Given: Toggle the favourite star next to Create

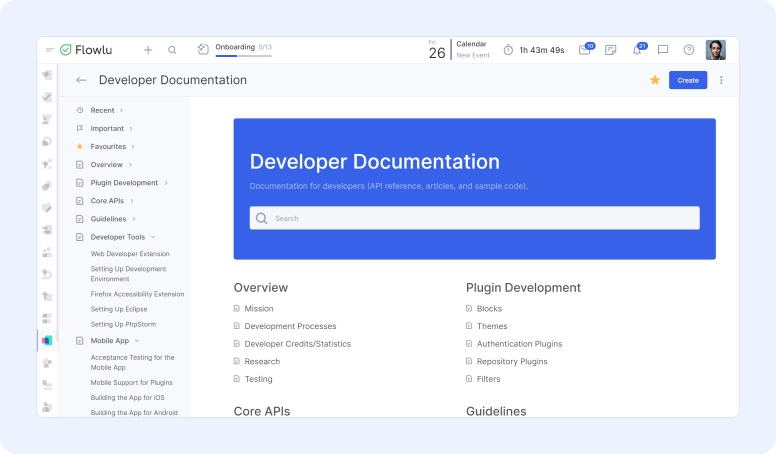Looking at the screenshot, I should point(655,80).
